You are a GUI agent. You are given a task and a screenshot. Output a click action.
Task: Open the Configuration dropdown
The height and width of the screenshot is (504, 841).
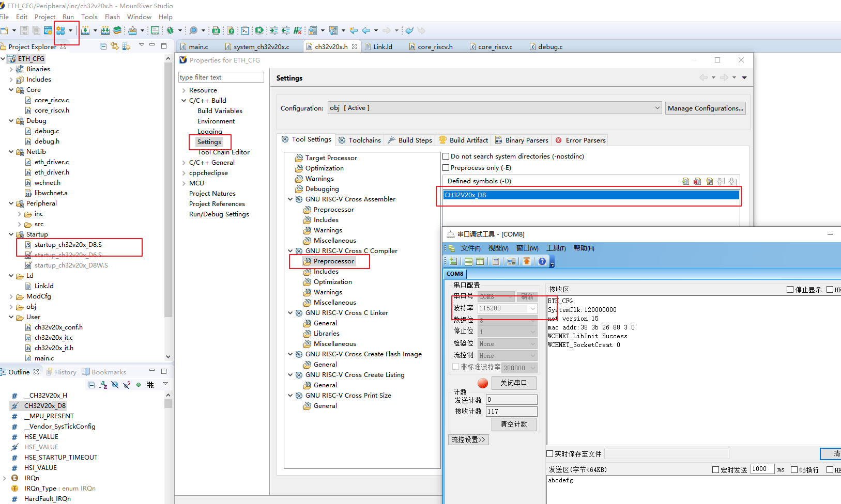click(x=495, y=108)
